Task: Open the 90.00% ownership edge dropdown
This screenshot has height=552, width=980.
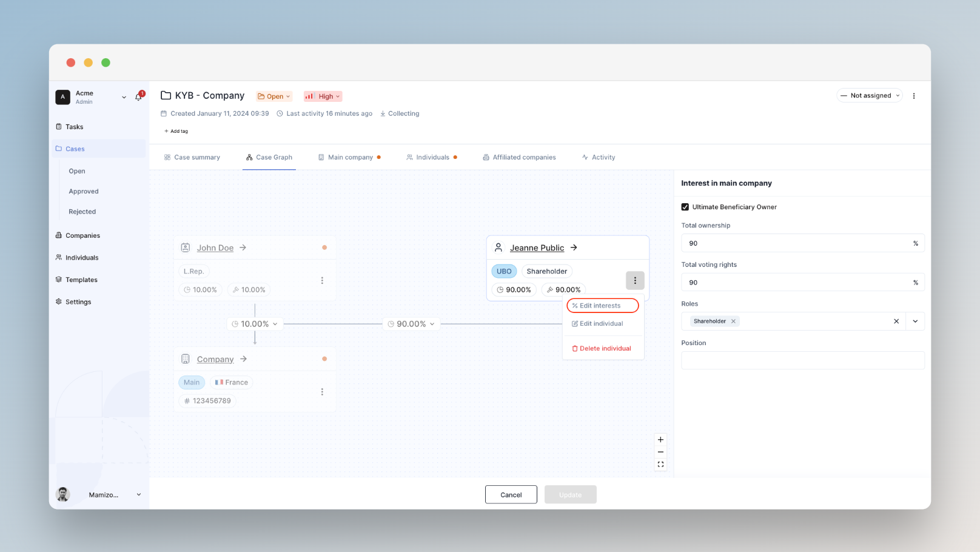Action: [412, 324]
